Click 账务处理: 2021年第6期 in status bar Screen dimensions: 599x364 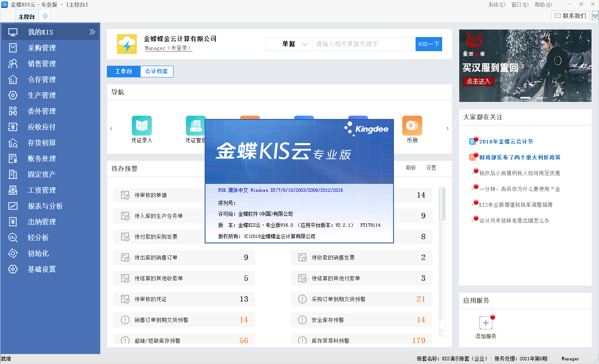click(521, 359)
